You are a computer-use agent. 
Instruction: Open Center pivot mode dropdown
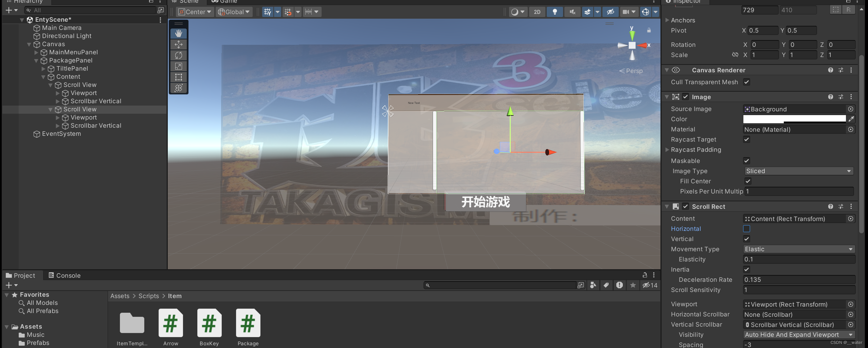click(195, 12)
